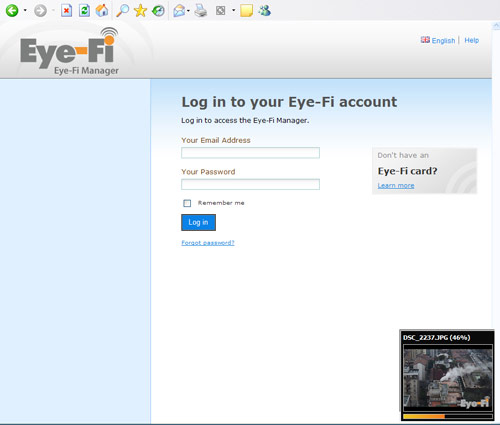This screenshot has width=500, height=425.
Task: Click the Print icon in the toolbar
Action: (201, 11)
